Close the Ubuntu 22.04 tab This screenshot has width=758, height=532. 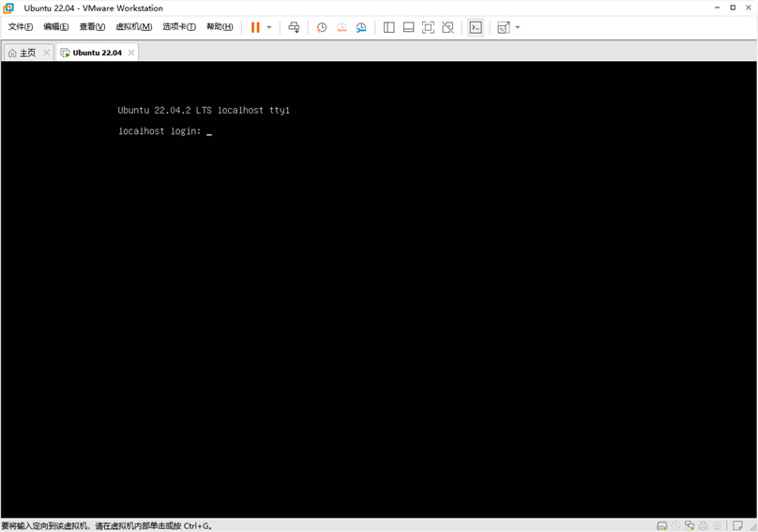(x=131, y=53)
